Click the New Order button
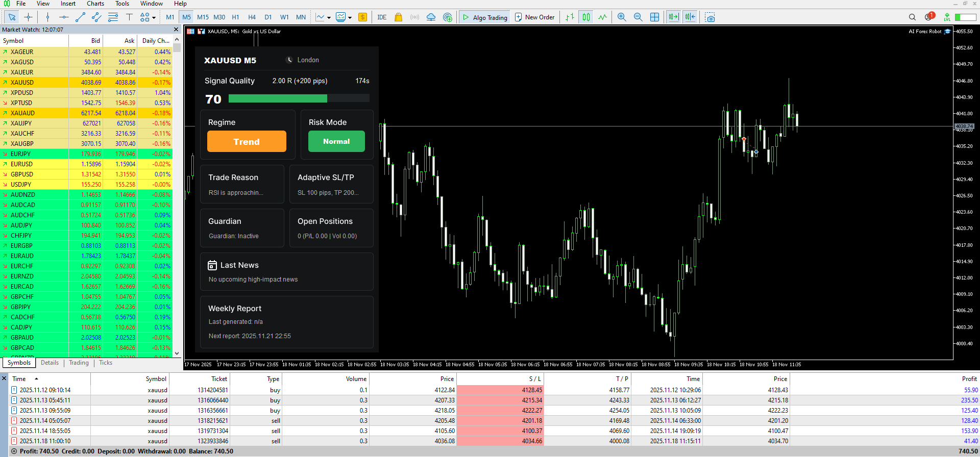The width and height of the screenshot is (980, 457). point(534,17)
